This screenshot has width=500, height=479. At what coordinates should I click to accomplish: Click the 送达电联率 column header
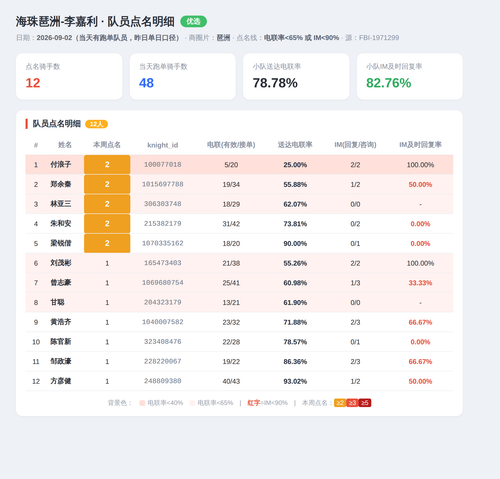[295, 145]
